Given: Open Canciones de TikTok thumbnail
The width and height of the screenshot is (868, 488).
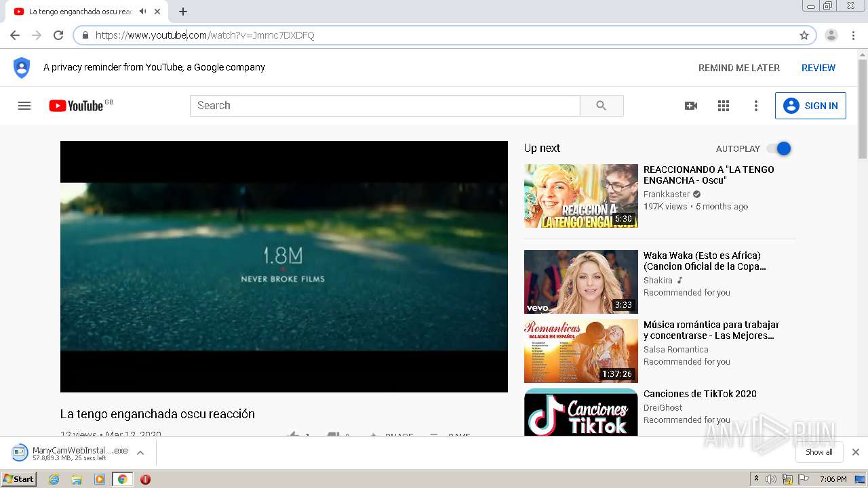Looking at the screenshot, I should [581, 412].
